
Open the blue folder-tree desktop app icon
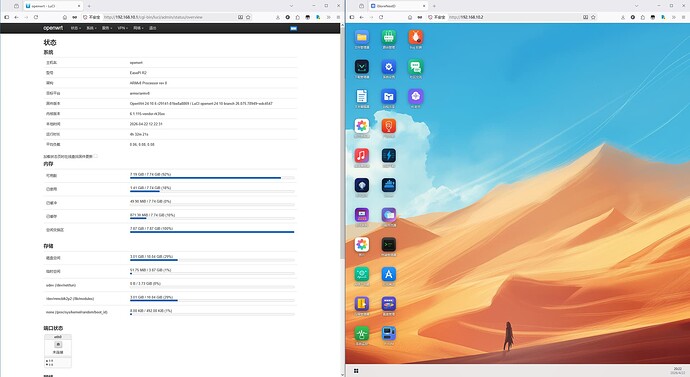pyautogui.click(x=389, y=96)
